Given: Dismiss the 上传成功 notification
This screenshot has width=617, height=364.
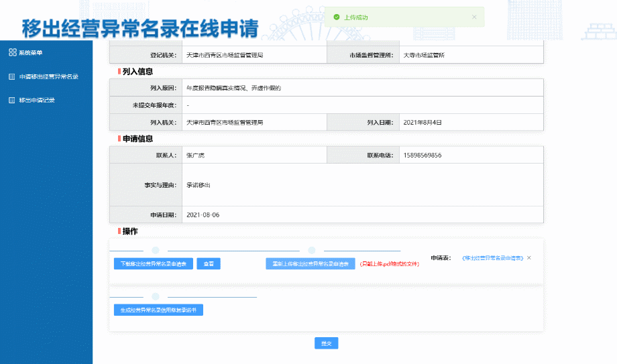Looking at the screenshot, I should [474, 17].
